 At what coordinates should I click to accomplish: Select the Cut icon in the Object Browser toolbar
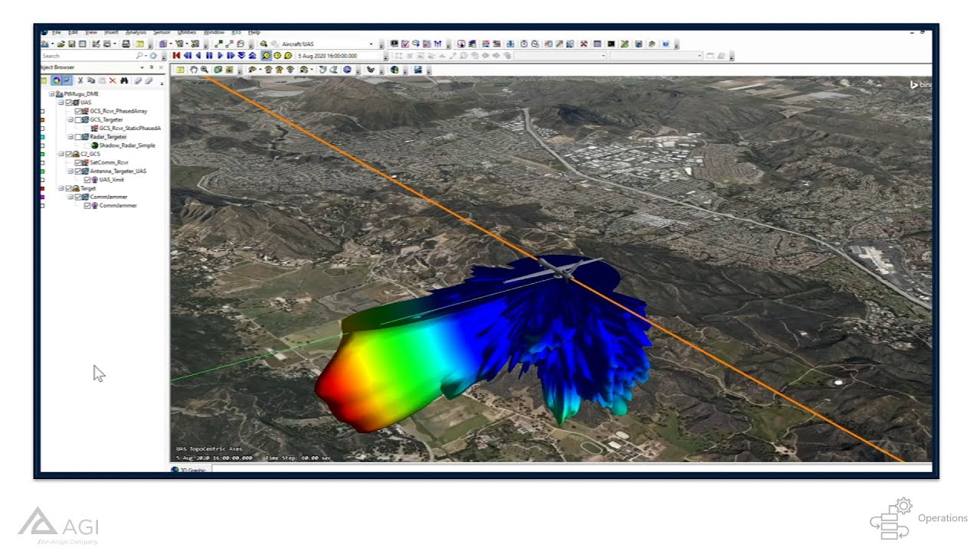80,80
